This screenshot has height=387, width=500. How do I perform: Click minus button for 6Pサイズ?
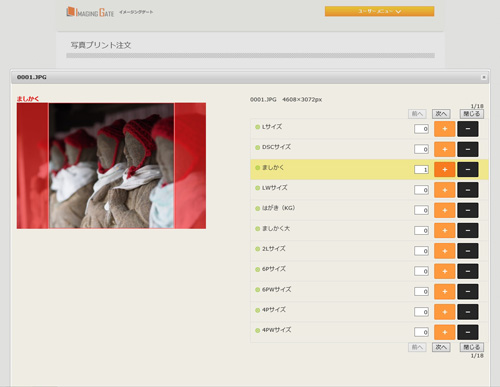(468, 271)
